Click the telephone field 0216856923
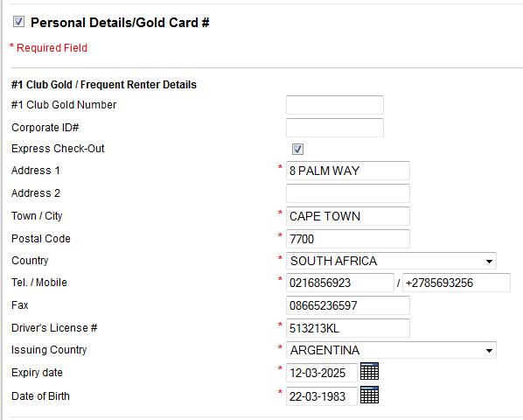Screen dimensions: 523x420 (x=340, y=283)
